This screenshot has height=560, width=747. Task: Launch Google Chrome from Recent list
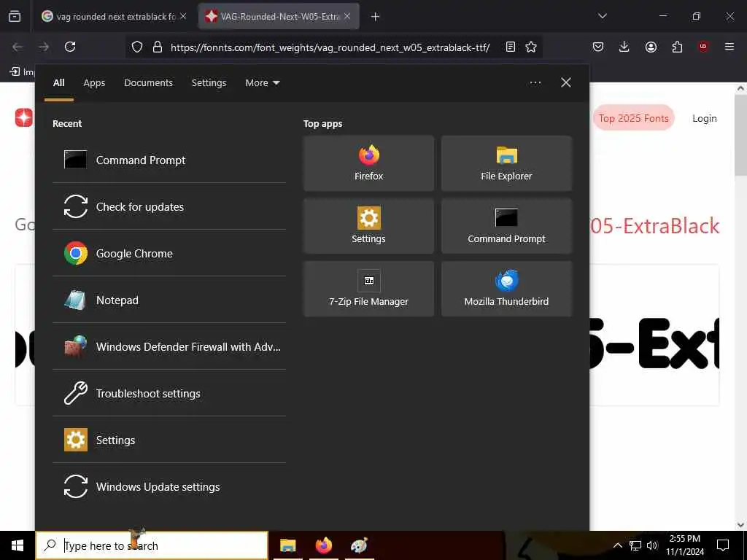pyautogui.click(x=169, y=253)
